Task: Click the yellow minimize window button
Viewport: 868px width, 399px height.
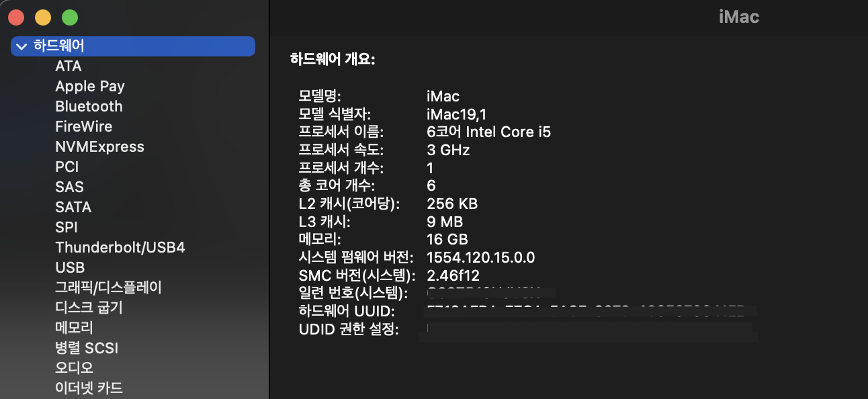Action: (43, 18)
